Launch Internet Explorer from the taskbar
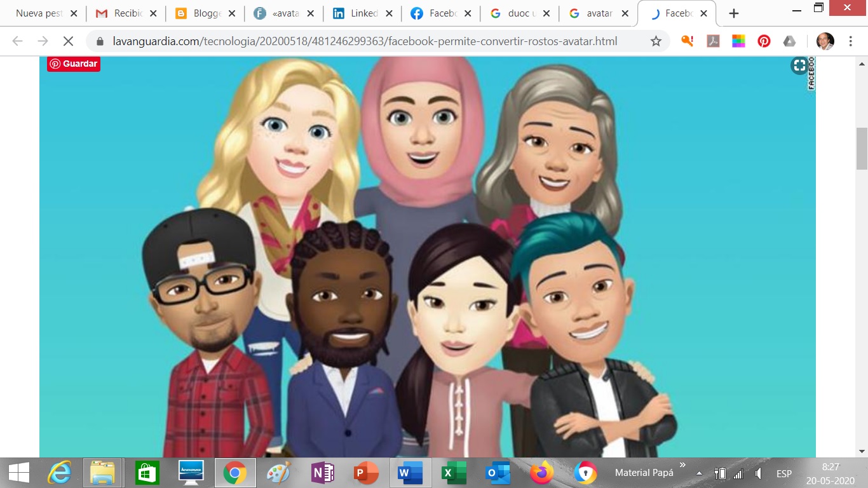The height and width of the screenshot is (488, 868). click(x=60, y=473)
